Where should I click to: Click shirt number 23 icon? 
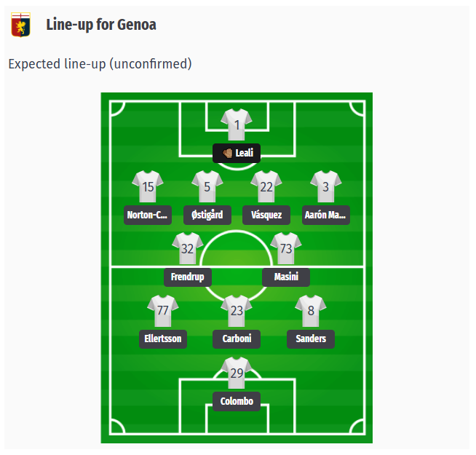[x=237, y=311]
